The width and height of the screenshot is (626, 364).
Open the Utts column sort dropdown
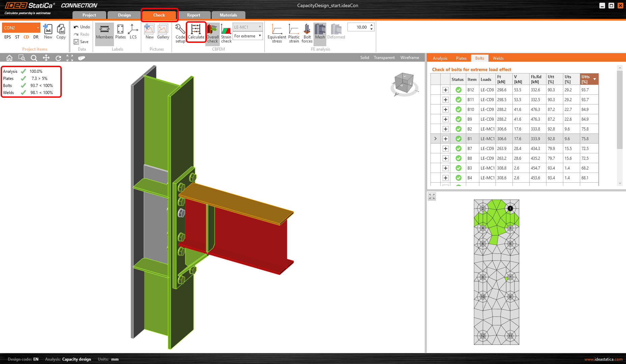click(x=595, y=79)
